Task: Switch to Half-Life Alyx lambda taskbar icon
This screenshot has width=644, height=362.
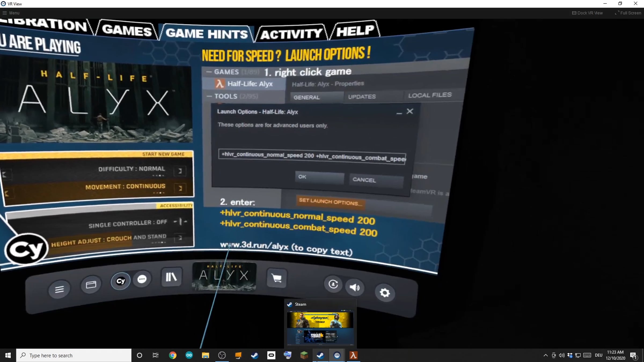Action: (353, 356)
